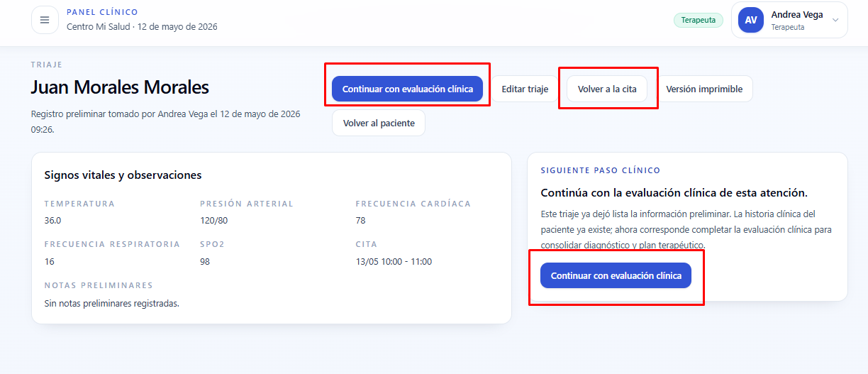Click the top Continuar con evaluación clínica button
The width and height of the screenshot is (868, 374).
tap(408, 89)
